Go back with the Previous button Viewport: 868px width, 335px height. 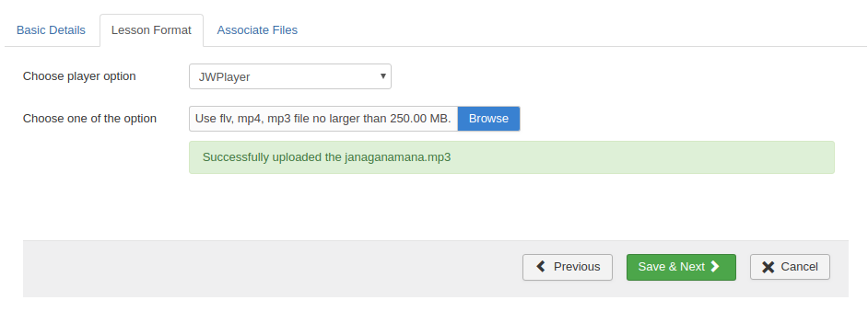[568, 267]
